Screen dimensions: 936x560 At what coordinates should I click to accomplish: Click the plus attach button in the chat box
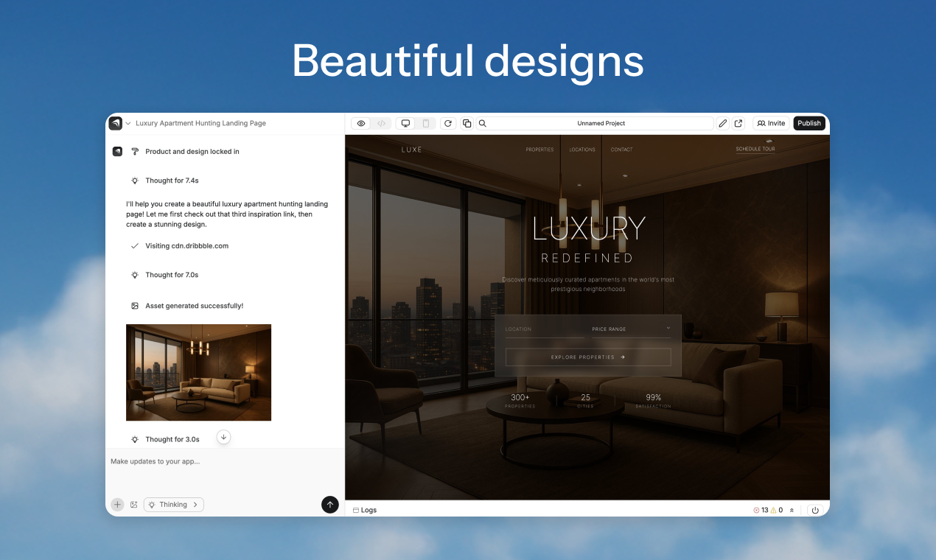pyautogui.click(x=117, y=505)
